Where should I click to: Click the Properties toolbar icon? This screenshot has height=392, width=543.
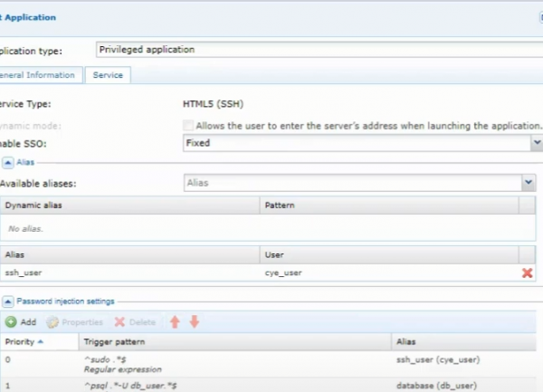(x=52, y=321)
